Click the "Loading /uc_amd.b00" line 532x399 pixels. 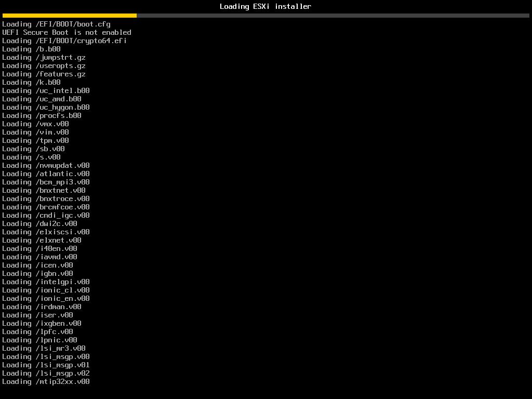pyautogui.click(x=42, y=99)
